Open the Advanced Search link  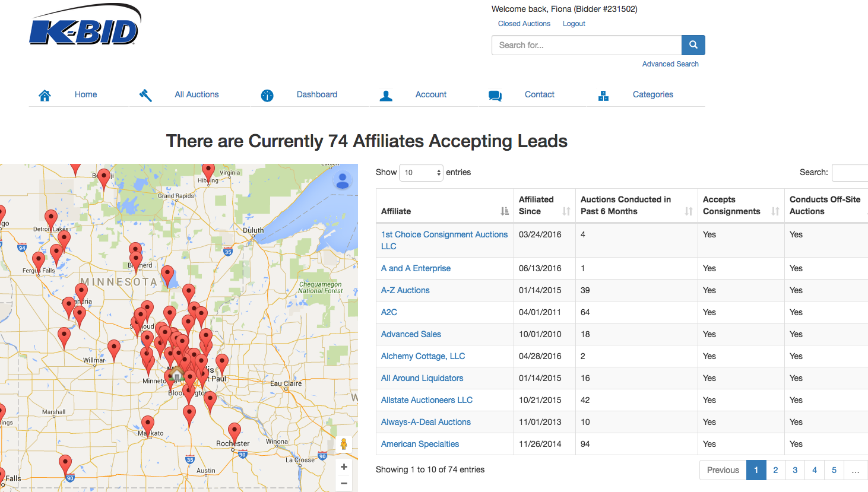point(670,64)
